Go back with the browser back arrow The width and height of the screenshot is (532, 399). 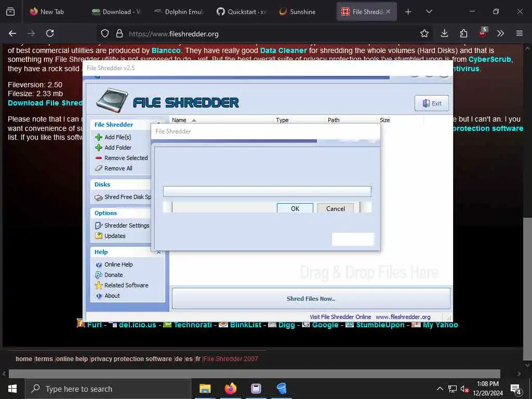click(x=12, y=33)
